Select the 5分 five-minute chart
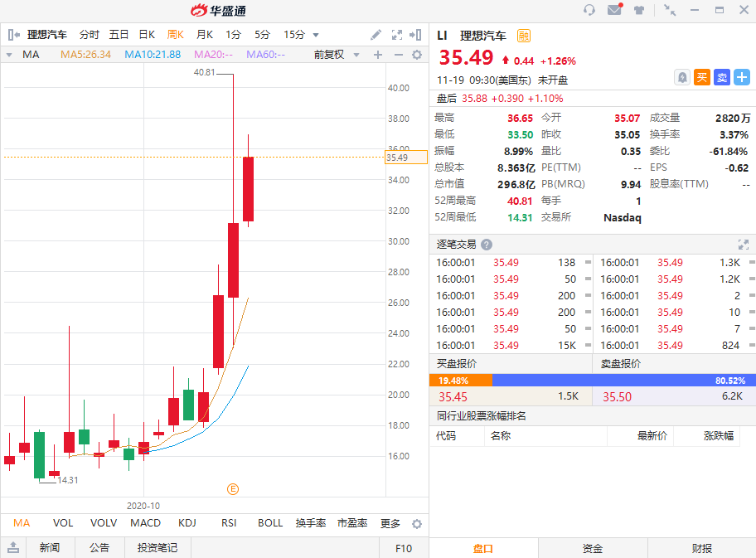Image resolution: width=756 pixels, height=558 pixels. point(262,35)
